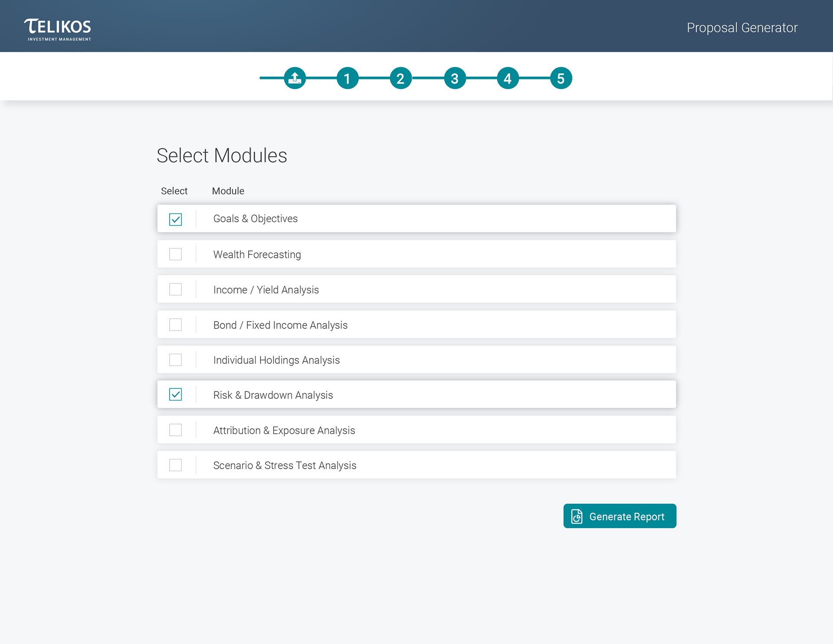Enable Attribution & Exposure Analysis checkbox
Screen dimensions: 833x644
click(175, 430)
